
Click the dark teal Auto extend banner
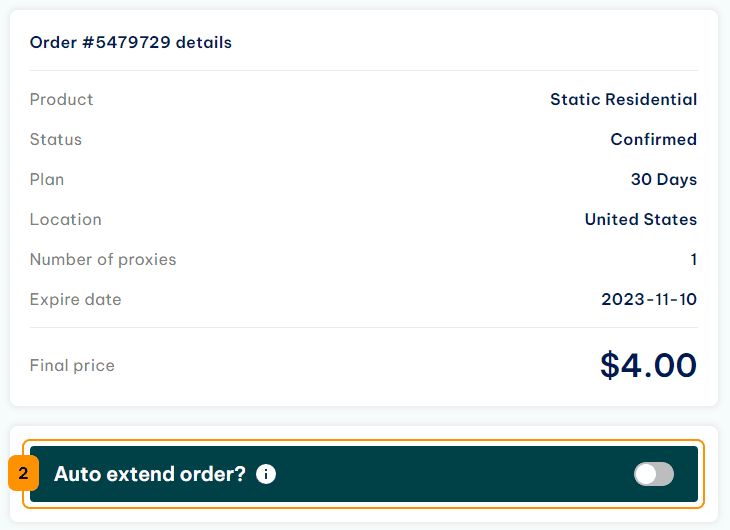pos(364,474)
